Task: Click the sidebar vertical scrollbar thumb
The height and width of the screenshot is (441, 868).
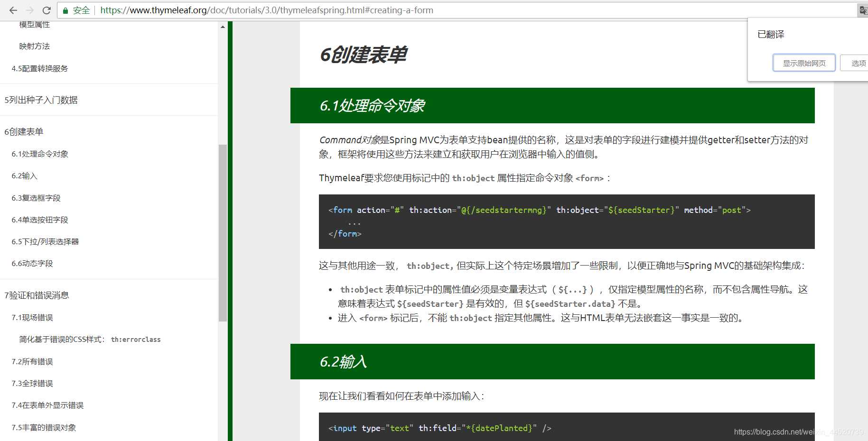Action: (223, 233)
